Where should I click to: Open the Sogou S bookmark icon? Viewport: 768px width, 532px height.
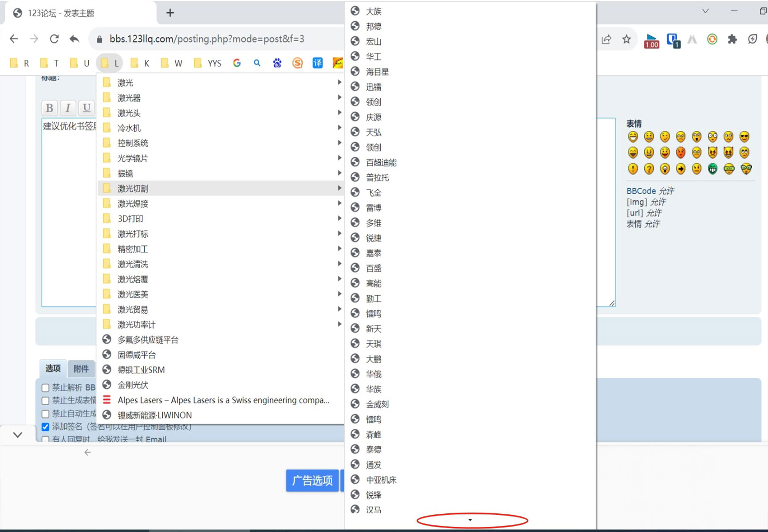[297, 63]
